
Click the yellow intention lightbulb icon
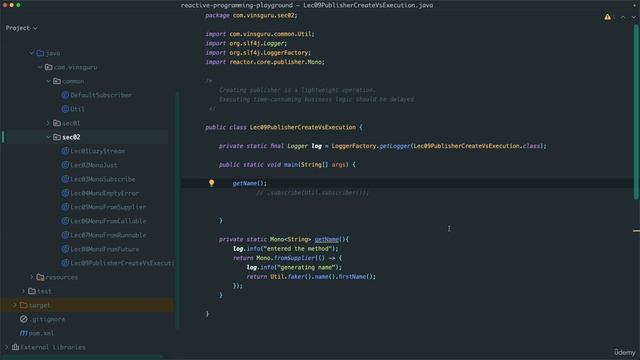click(211, 183)
